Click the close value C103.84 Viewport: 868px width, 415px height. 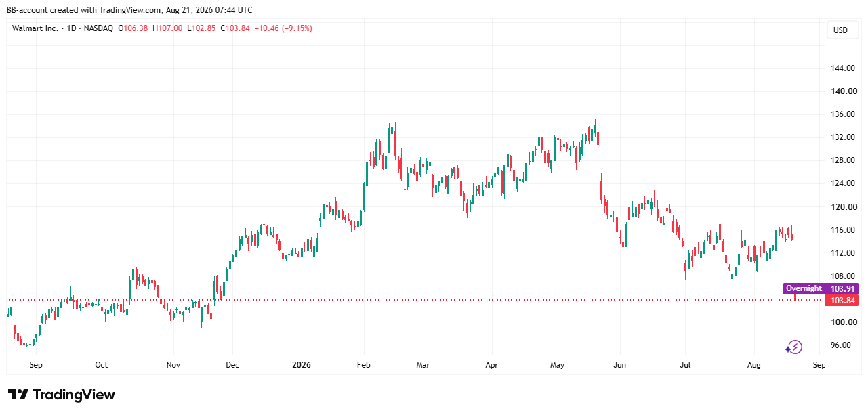coord(234,28)
